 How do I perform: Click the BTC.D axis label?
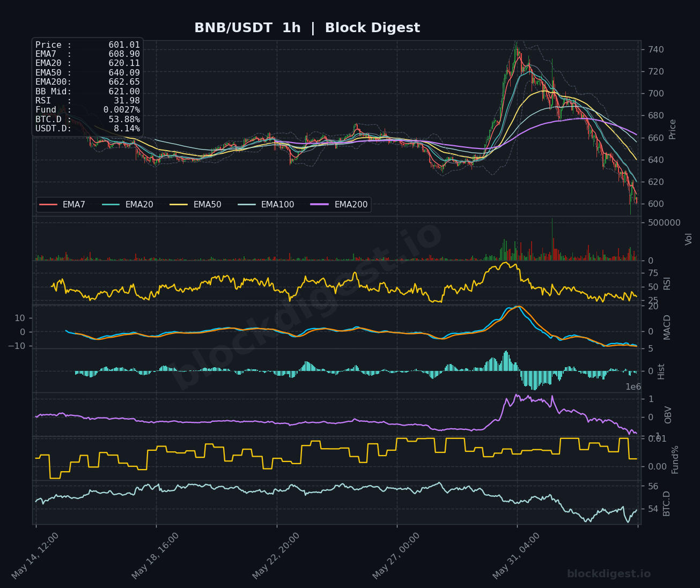[x=667, y=503]
